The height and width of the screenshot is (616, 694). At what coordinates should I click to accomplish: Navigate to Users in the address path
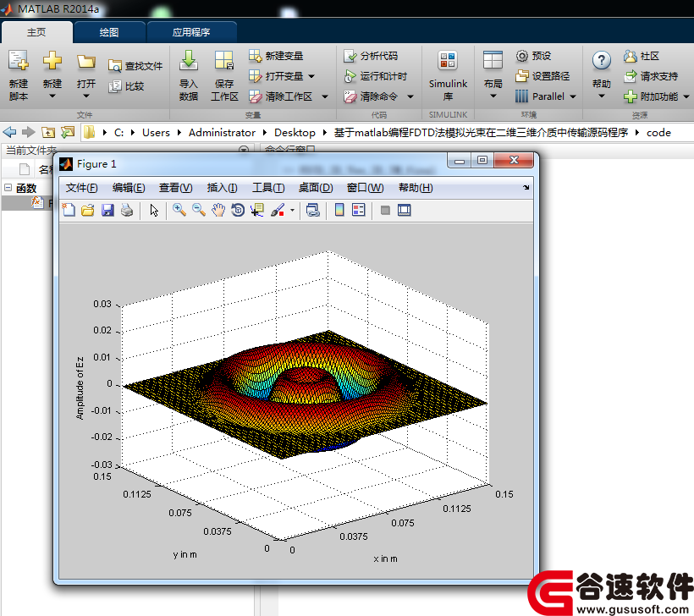156,133
